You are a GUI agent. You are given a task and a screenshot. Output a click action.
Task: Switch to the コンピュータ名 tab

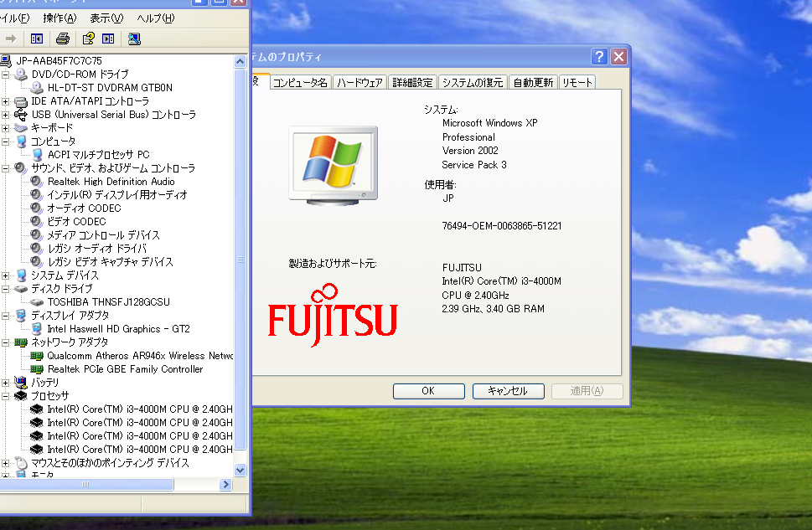coord(300,83)
